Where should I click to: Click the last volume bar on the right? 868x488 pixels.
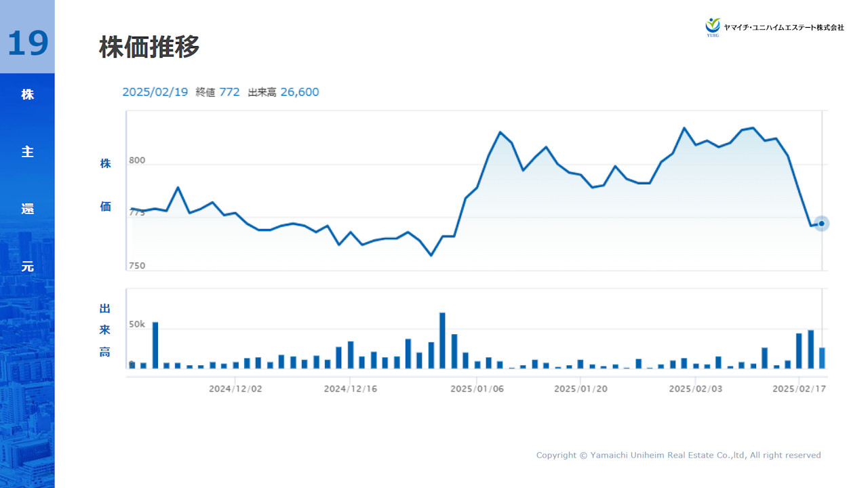(822, 358)
